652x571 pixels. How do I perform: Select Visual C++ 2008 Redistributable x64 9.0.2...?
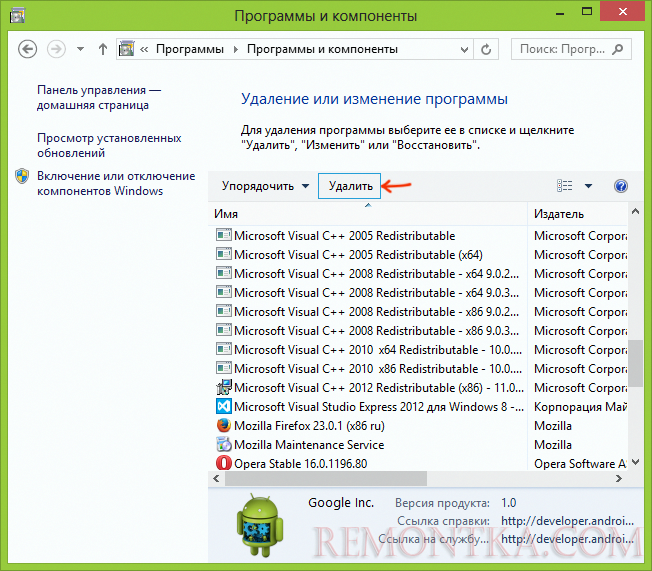point(377,274)
